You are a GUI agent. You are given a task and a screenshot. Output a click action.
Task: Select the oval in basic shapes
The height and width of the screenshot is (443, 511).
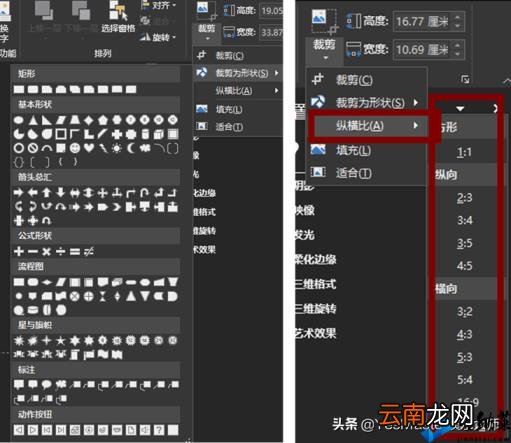click(19, 120)
